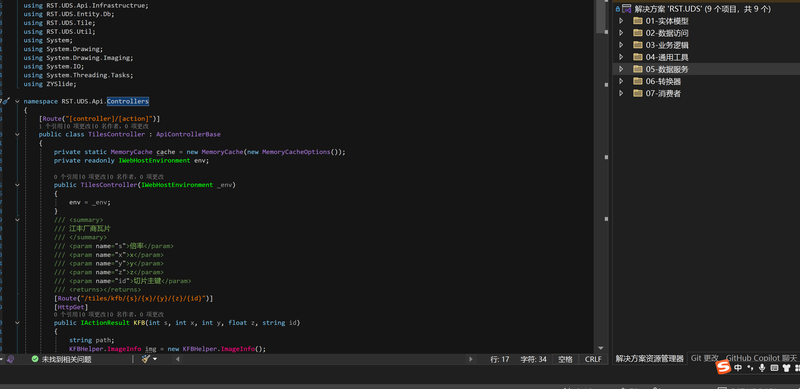Click the IActionResult return type of KFB
Image resolution: width=800 pixels, height=389 pixels.
[105, 323]
